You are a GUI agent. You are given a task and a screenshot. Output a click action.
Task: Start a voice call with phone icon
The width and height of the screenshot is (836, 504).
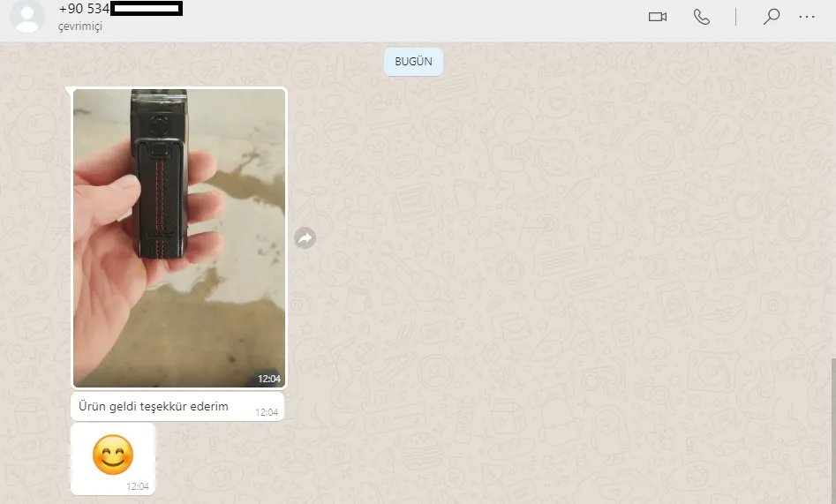702,17
